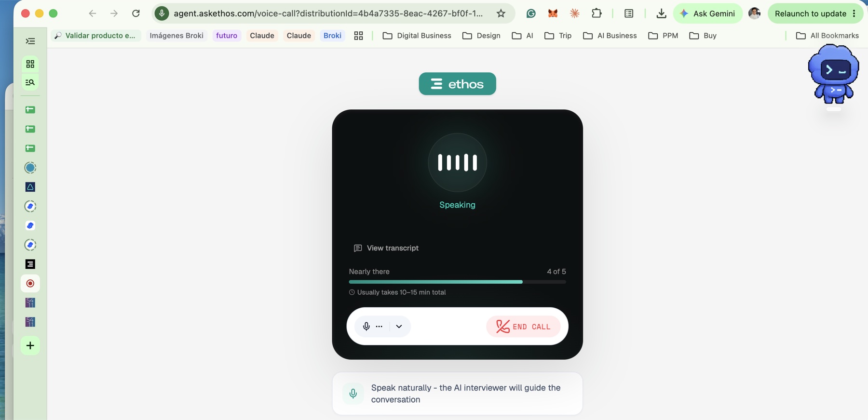Image resolution: width=868 pixels, height=420 pixels.
Task: Go forward to next page
Action: (114, 13)
